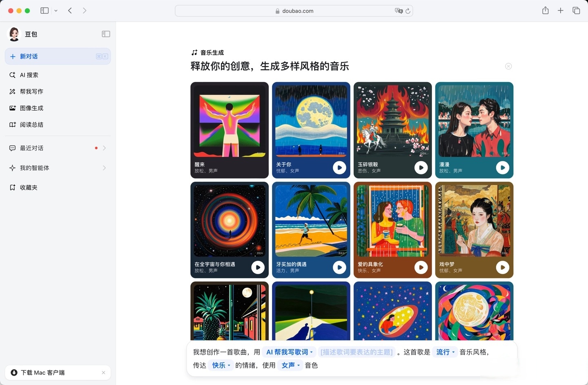Click the 豆包 profile avatar
The width and height of the screenshot is (588, 385).
point(14,34)
